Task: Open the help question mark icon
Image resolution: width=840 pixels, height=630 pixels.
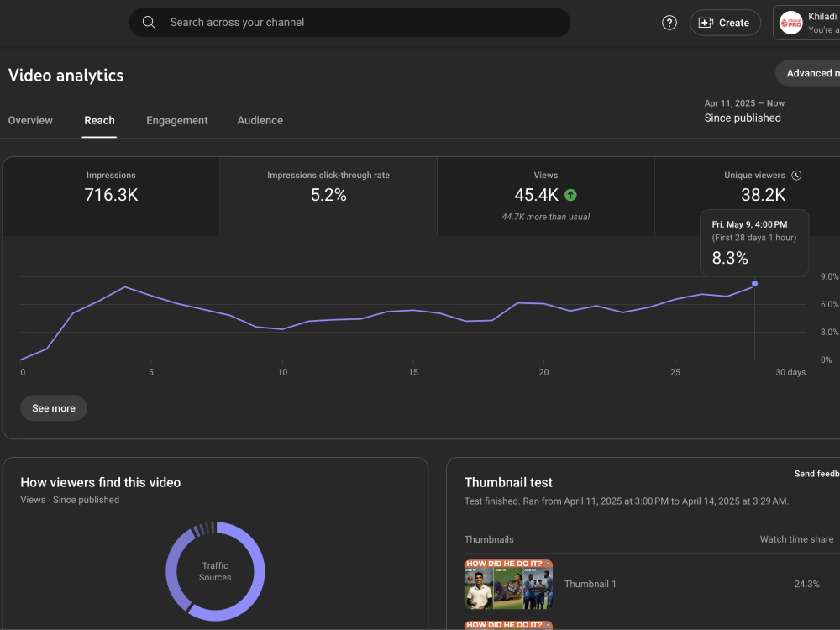Action: pyautogui.click(x=669, y=23)
